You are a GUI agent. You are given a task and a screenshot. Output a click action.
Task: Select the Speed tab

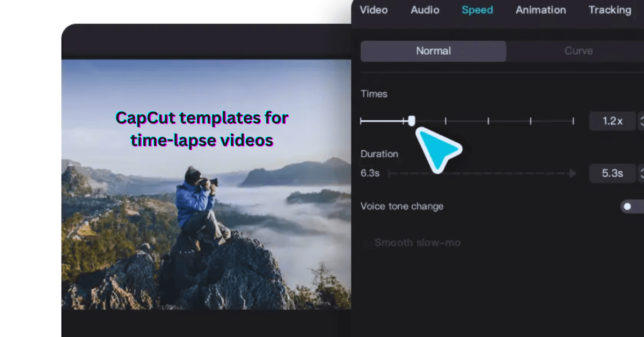tap(477, 10)
